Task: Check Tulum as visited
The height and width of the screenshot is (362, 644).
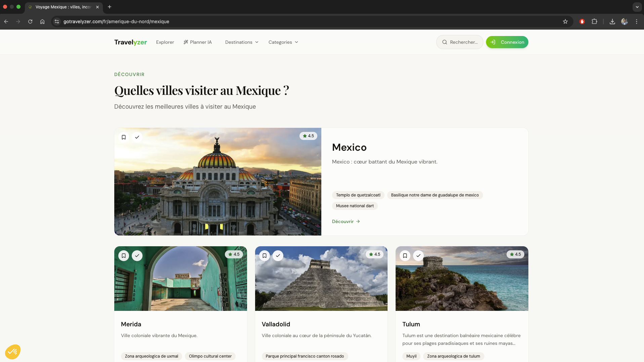Action: [418, 256]
